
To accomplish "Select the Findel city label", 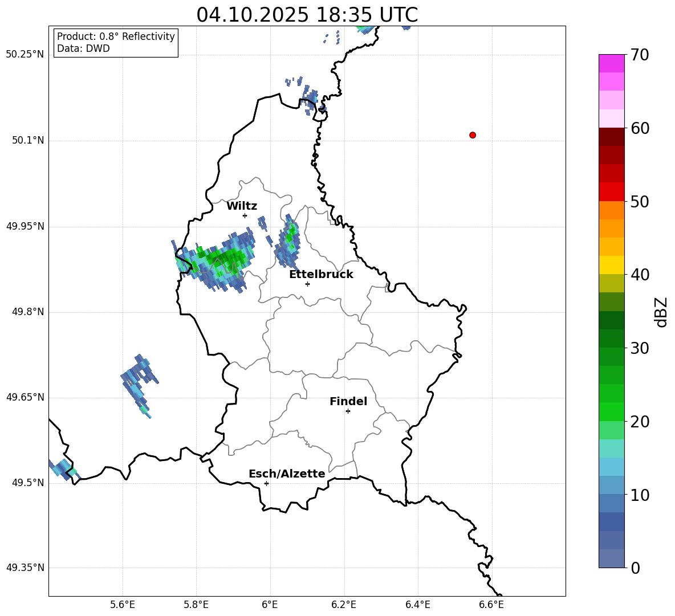I will tap(348, 401).
